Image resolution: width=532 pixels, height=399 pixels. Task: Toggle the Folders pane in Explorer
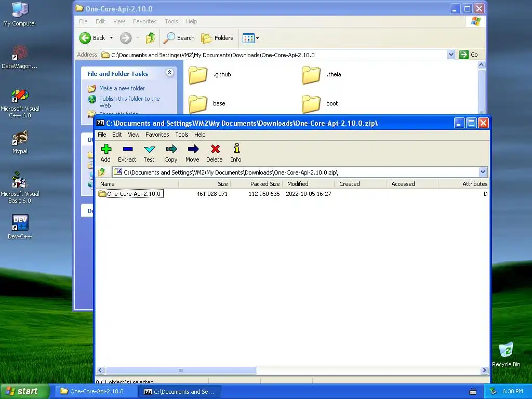pyautogui.click(x=217, y=38)
